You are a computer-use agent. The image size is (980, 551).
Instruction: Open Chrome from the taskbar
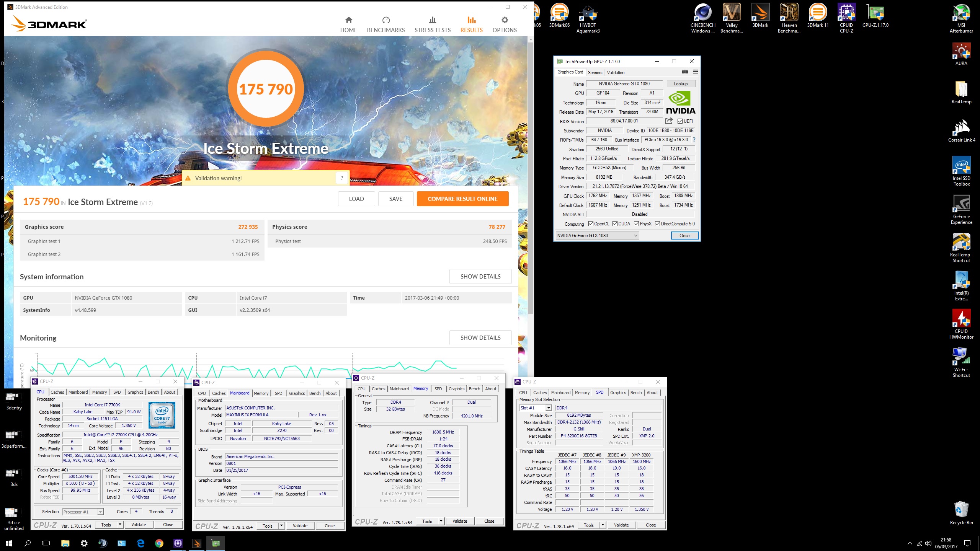[x=159, y=543]
